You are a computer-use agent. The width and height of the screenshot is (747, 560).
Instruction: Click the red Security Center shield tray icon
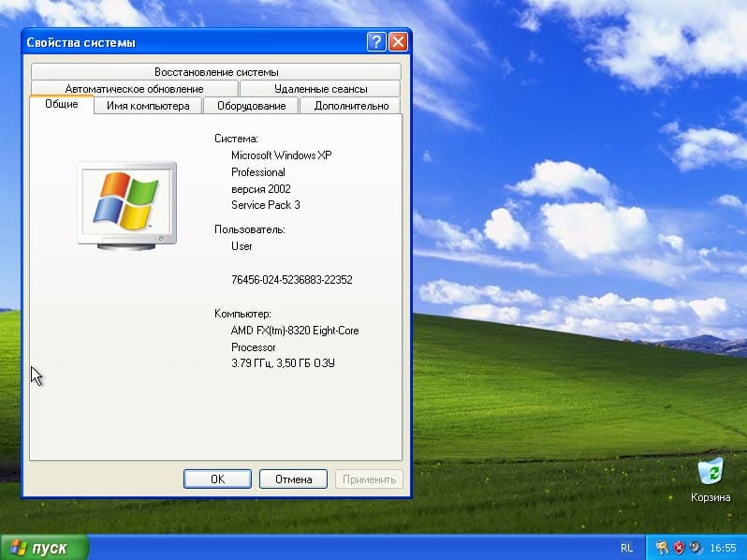pyautogui.click(x=678, y=547)
